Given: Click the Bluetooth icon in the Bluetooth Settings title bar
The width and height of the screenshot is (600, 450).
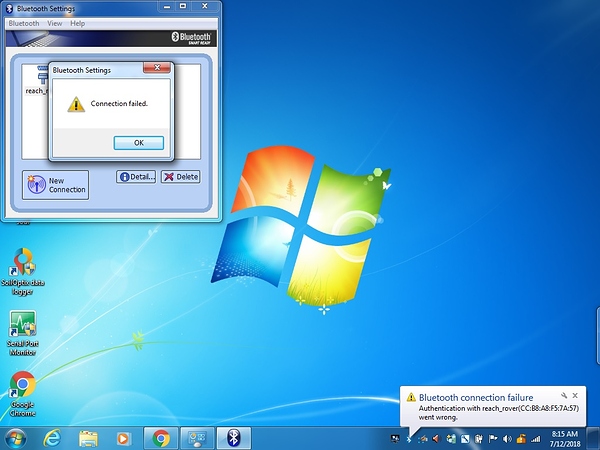Looking at the screenshot, I should coord(9,8).
